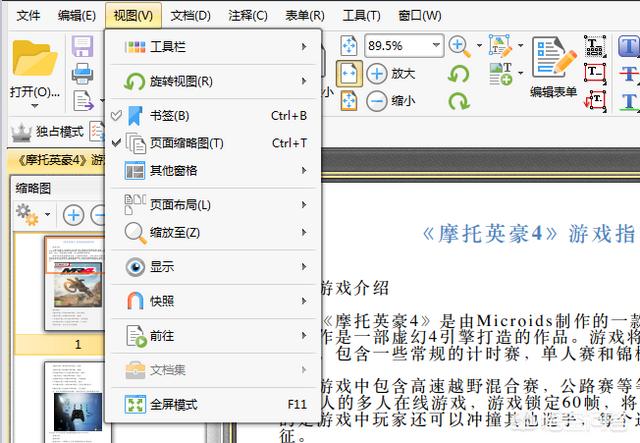Open the 编辑(E) menu

coord(77,16)
